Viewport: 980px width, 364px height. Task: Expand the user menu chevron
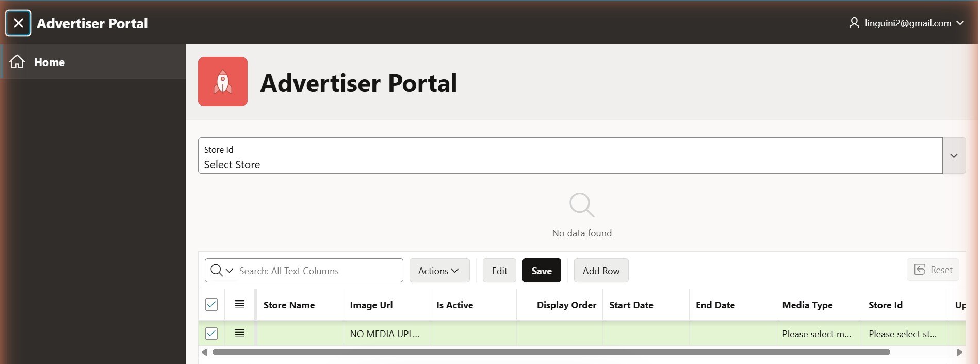point(960,23)
